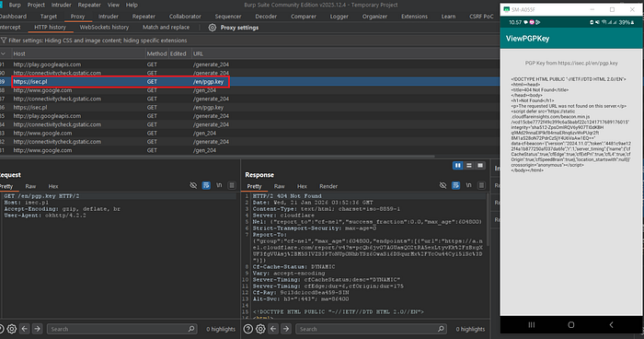The image size is (644, 339).
Task: Toggle \n non-printable characters in Response panel
Action: pos(468,185)
